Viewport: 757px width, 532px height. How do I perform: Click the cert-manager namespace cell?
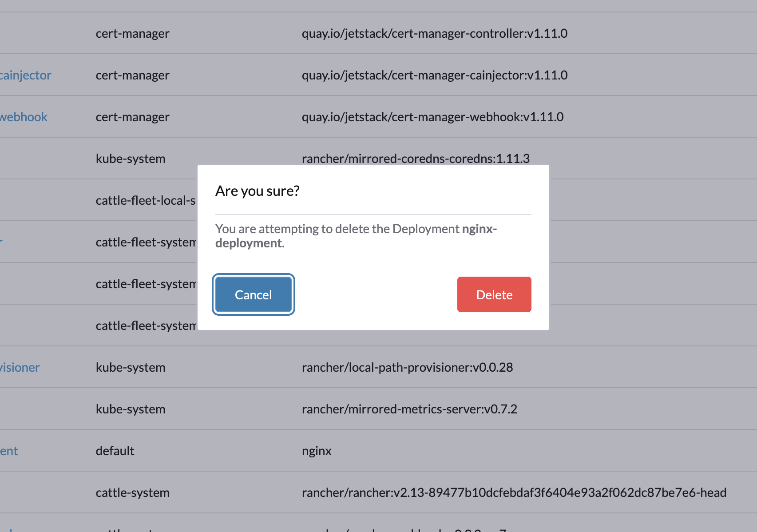(x=132, y=33)
